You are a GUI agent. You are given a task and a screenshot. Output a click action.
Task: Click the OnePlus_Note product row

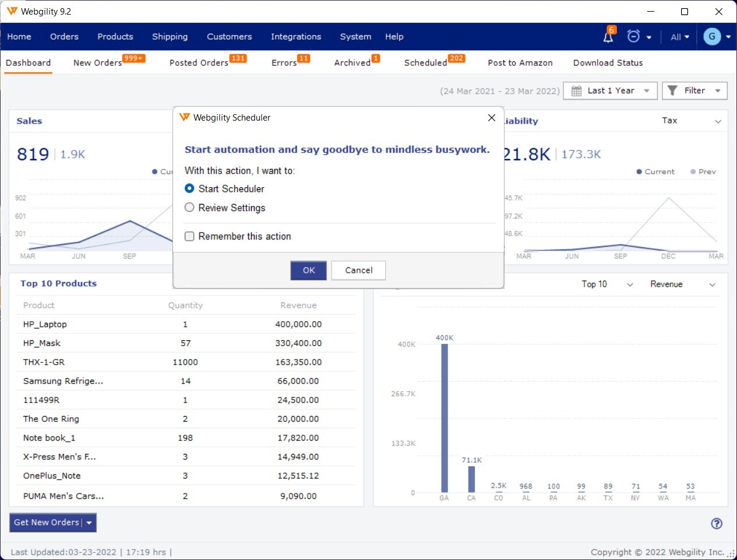click(185, 476)
